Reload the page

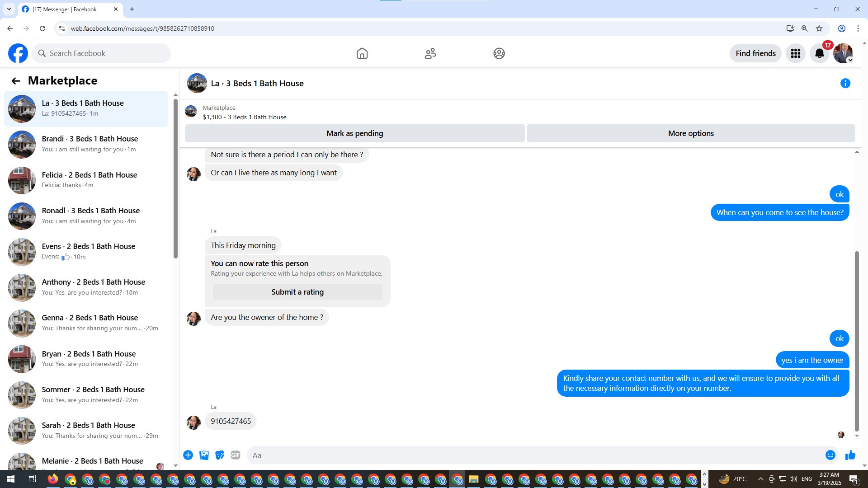click(42, 28)
